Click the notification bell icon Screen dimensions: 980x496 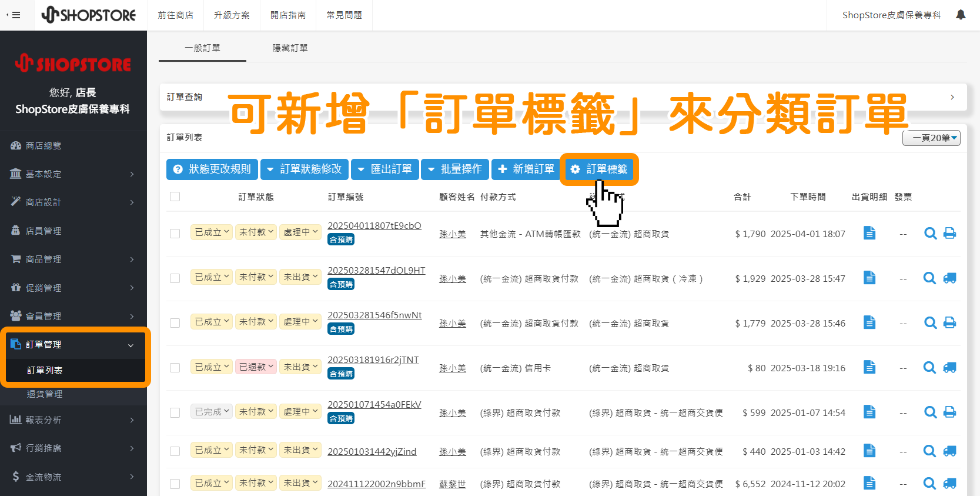[x=961, y=15]
